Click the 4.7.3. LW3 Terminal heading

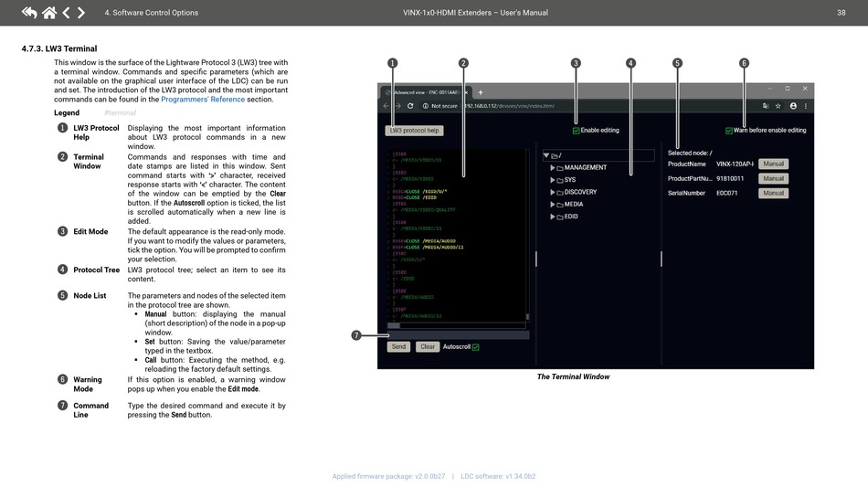pos(59,48)
